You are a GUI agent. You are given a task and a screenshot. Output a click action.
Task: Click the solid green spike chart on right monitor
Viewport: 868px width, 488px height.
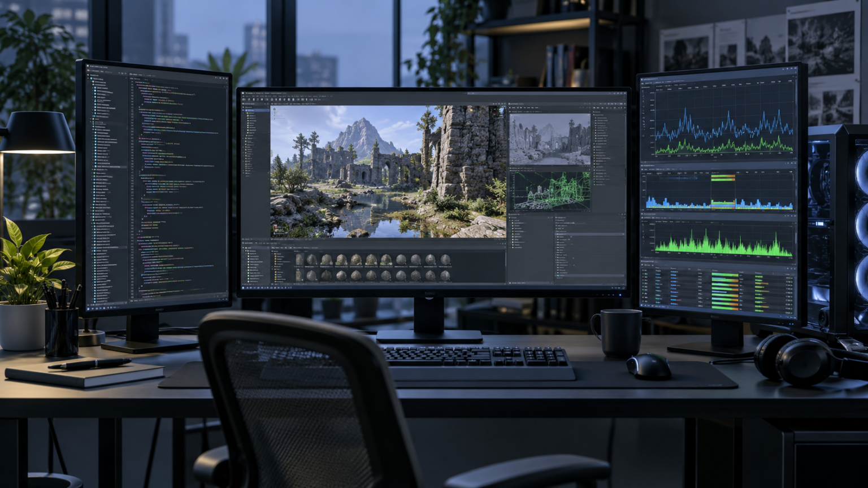pos(724,239)
